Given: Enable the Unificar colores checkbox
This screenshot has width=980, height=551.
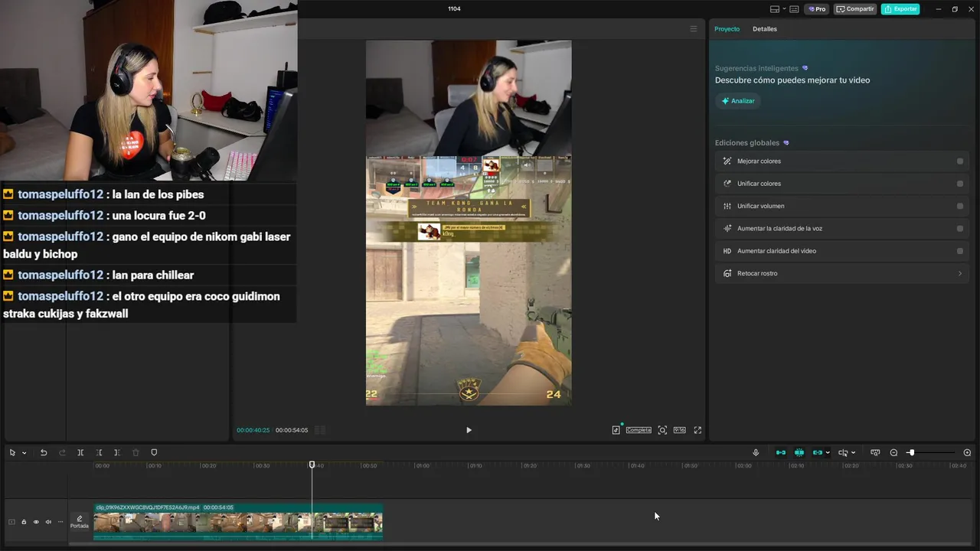Looking at the screenshot, I should click(x=960, y=184).
